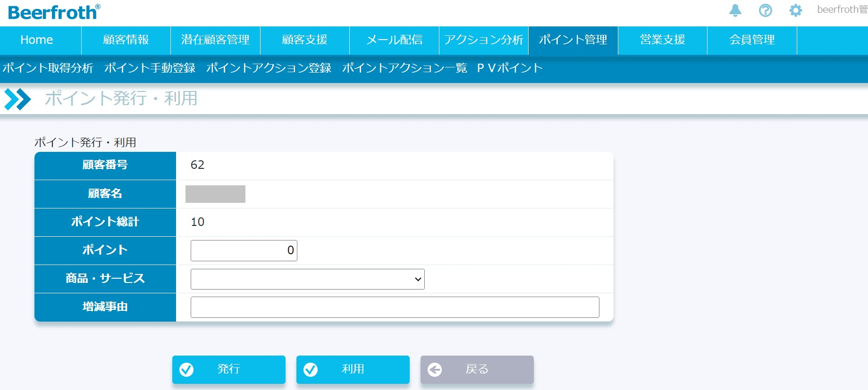Click the ポイント number input field
868x390 pixels.
[x=244, y=250]
